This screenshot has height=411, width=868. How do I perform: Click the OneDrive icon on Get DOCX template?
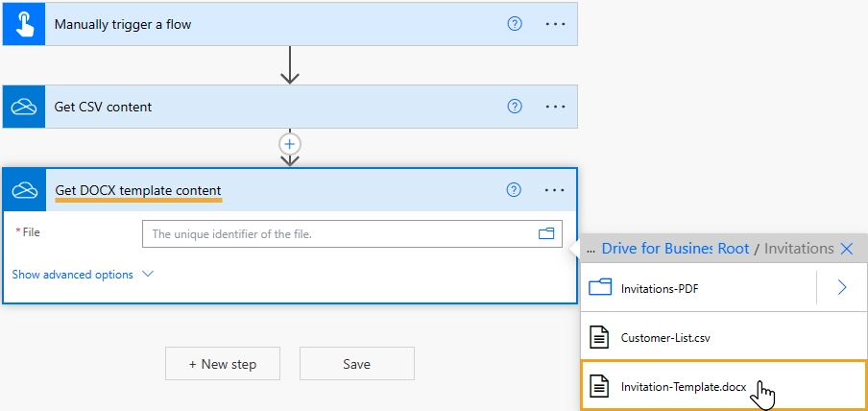click(24, 190)
